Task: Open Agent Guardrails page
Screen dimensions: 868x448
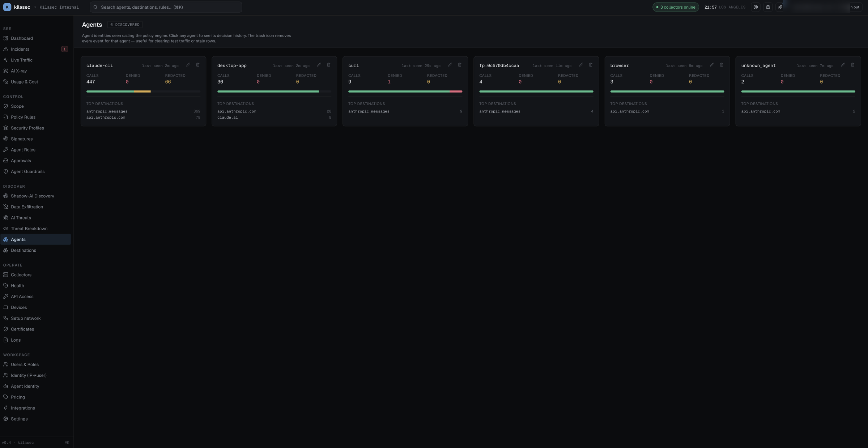Action: 35,171
